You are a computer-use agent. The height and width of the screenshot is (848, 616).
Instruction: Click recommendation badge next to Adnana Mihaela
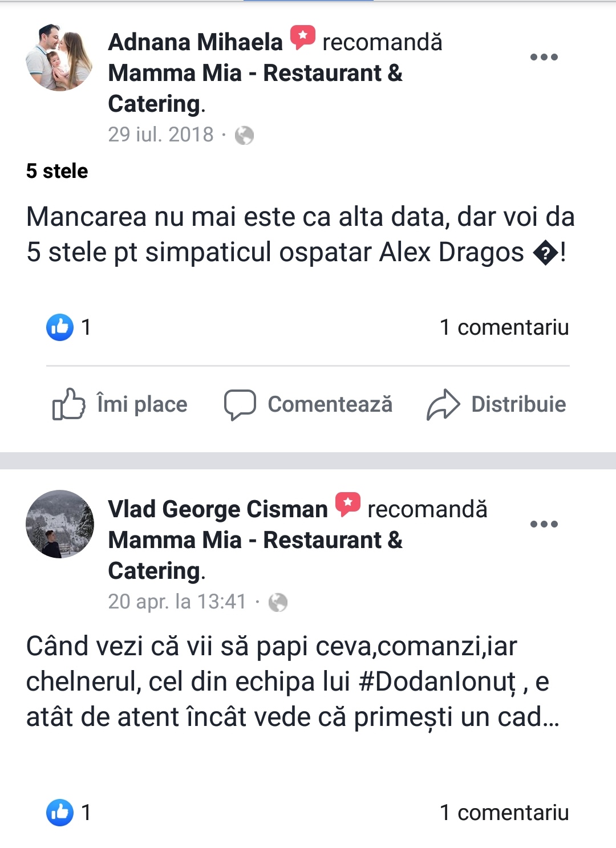pyautogui.click(x=302, y=38)
